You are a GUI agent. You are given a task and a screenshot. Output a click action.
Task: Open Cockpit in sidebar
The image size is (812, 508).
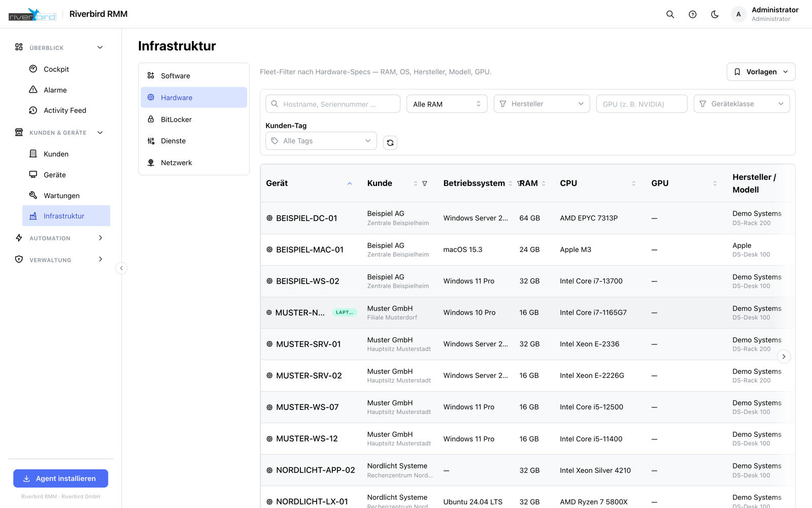tap(66, 69)
